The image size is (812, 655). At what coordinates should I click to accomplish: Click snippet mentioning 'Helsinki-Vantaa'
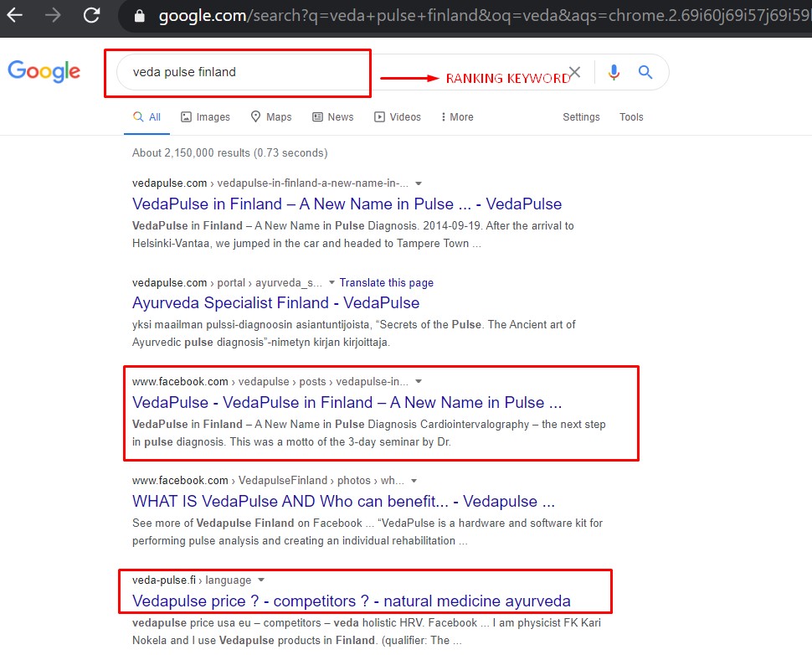pyautogui.click(x=352, y=235)
